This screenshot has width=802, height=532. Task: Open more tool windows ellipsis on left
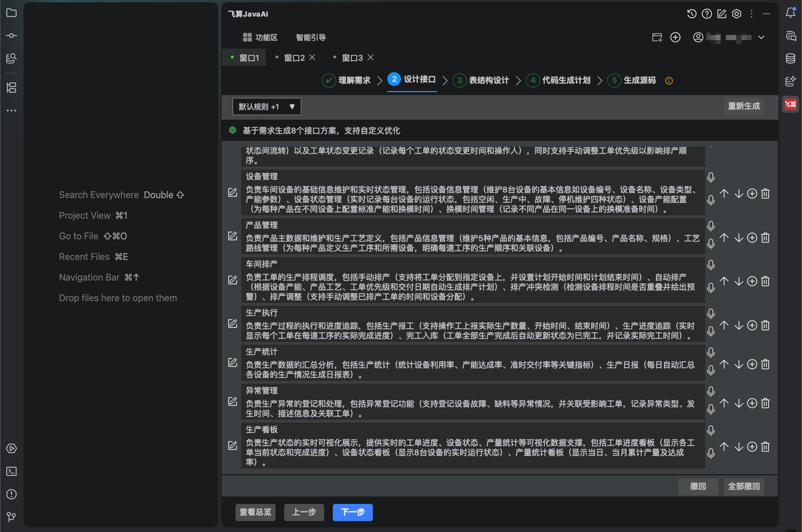[11, 111]
